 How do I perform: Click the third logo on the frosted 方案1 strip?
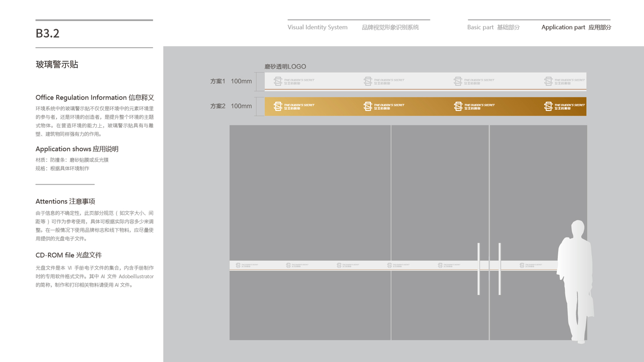pos(474,81)
